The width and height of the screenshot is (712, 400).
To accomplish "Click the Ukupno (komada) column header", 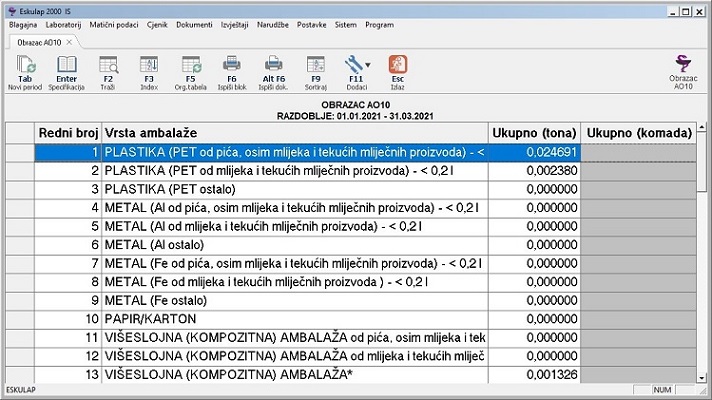I will pos(639,133).
